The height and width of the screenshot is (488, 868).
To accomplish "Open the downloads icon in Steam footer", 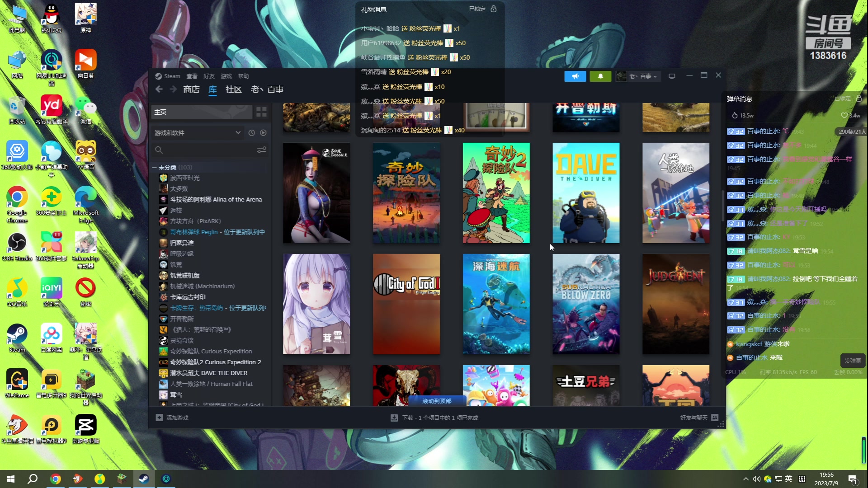I will coord(394,418).
